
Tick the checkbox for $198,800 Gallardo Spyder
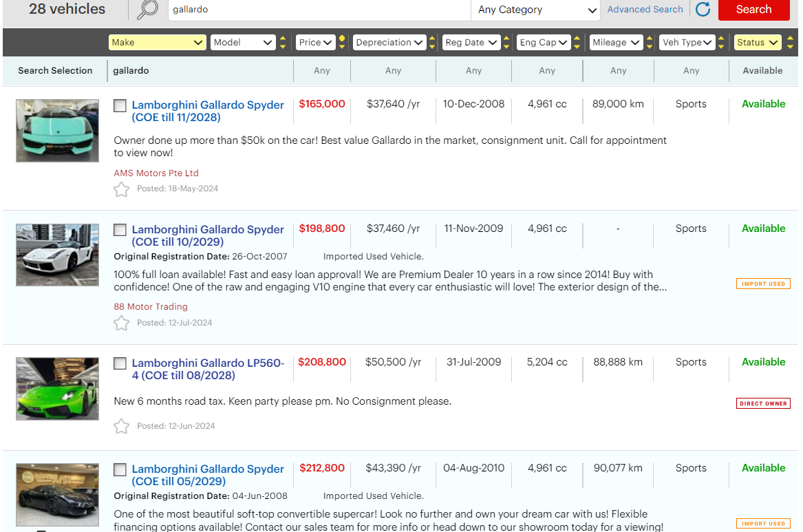point(120,230)
